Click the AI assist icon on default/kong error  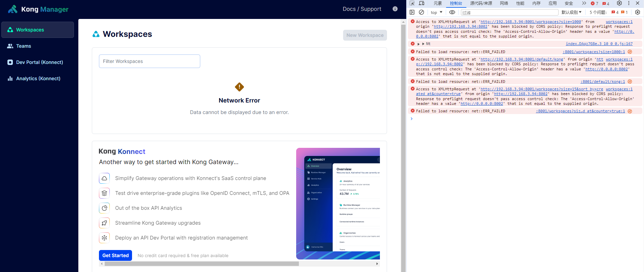pos(630,82)
